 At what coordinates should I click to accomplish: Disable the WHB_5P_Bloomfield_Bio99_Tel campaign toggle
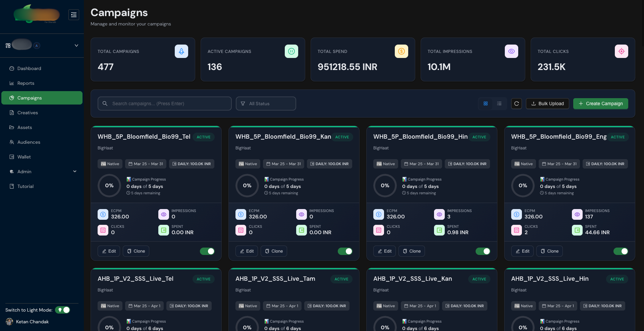point(207,251)
